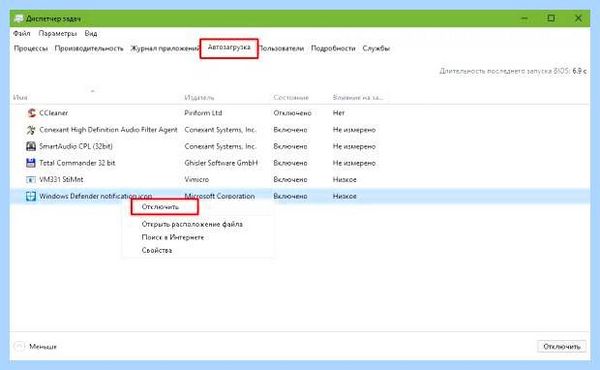Click VM331 StiMnt's Низкое impact cell
The image size is (600, 370).
344,179
